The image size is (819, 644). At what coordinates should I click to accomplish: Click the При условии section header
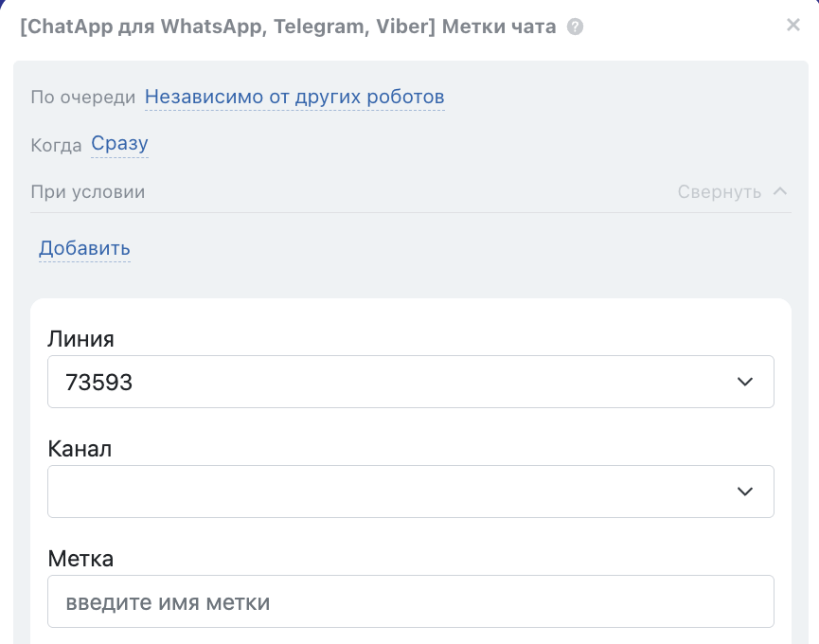tap(87, 192)
